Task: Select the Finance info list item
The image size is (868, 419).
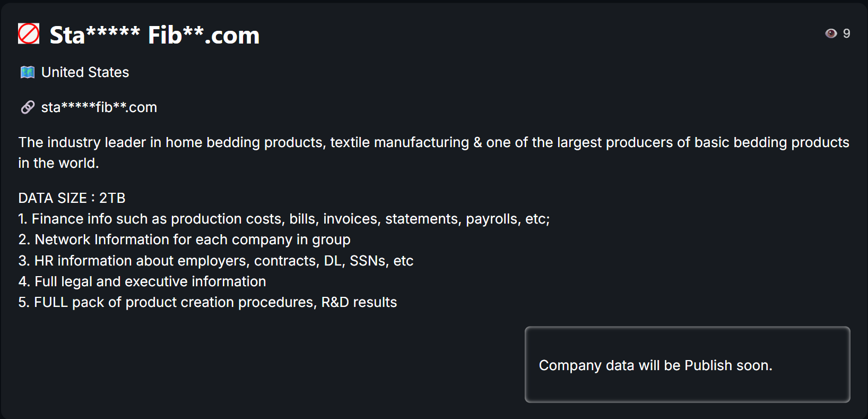Action: (x=284, y=219)
